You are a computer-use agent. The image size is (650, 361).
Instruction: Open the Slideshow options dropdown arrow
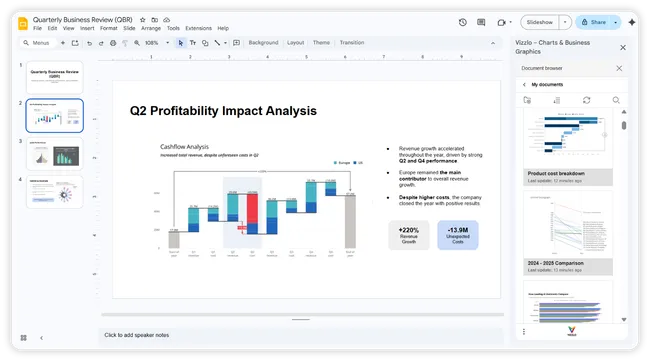click(x=565, y=22)
